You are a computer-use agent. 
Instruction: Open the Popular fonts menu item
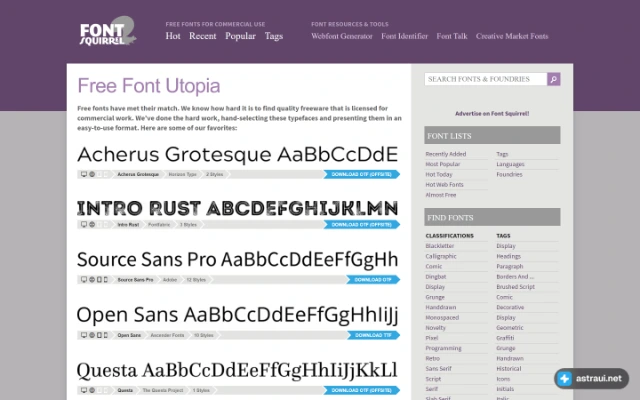click(240, 36)
